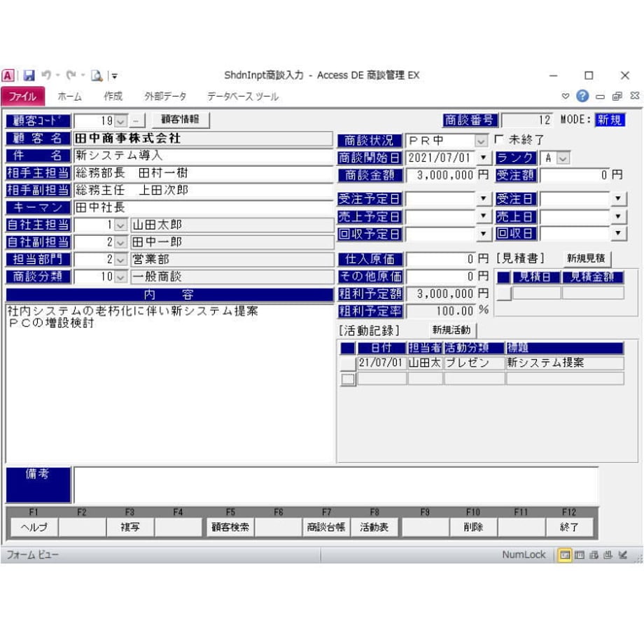Screen dimensions: 644x644
Task: Click the F8 活動表 button
Action: tap(374, 527)
